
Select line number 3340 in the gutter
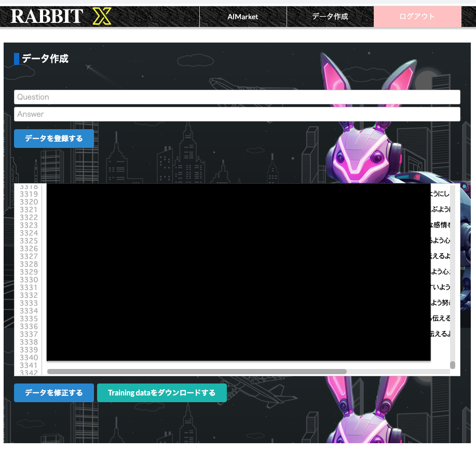click(29, 358)
